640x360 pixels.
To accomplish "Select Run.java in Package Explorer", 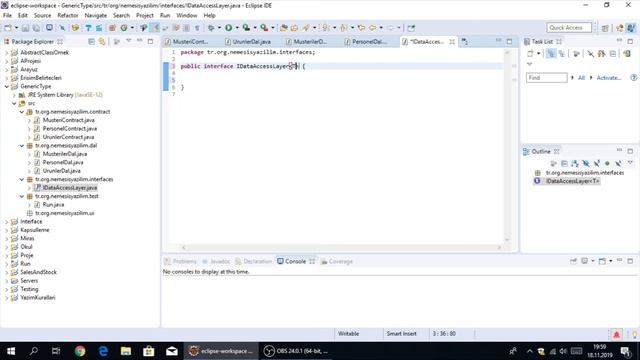I will [53, 204].
